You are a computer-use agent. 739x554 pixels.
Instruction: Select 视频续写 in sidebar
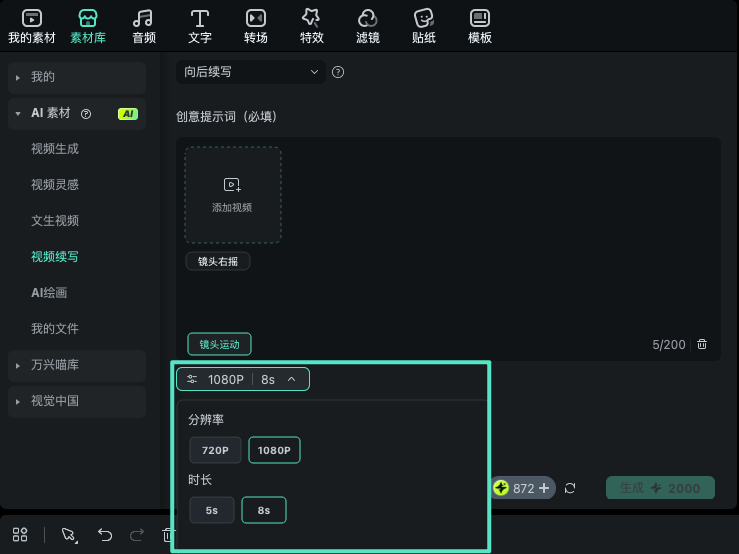[55, 257]
